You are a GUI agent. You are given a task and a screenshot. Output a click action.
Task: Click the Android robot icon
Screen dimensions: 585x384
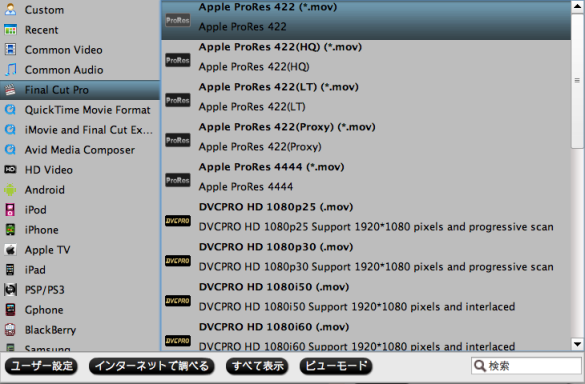coord(10,190)
